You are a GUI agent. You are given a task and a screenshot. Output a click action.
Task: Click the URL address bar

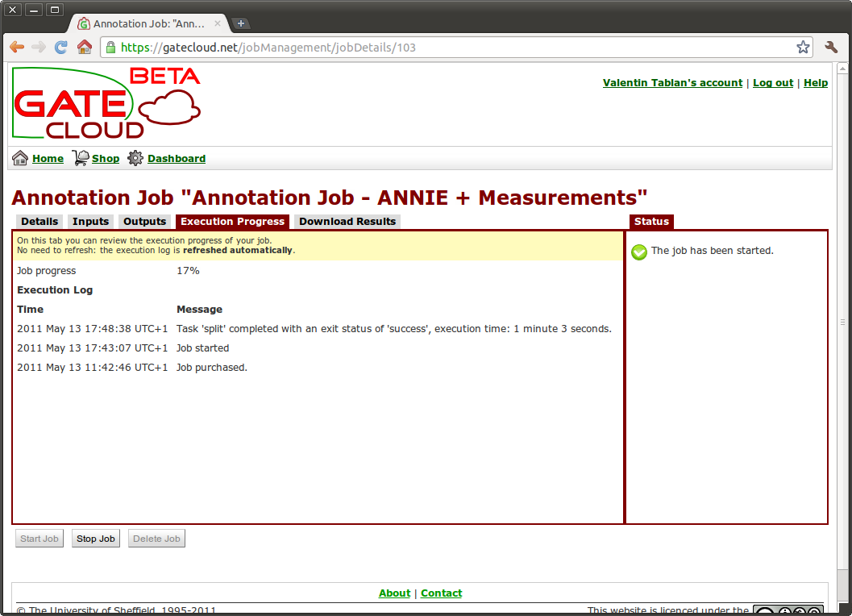tap(456, 48)
